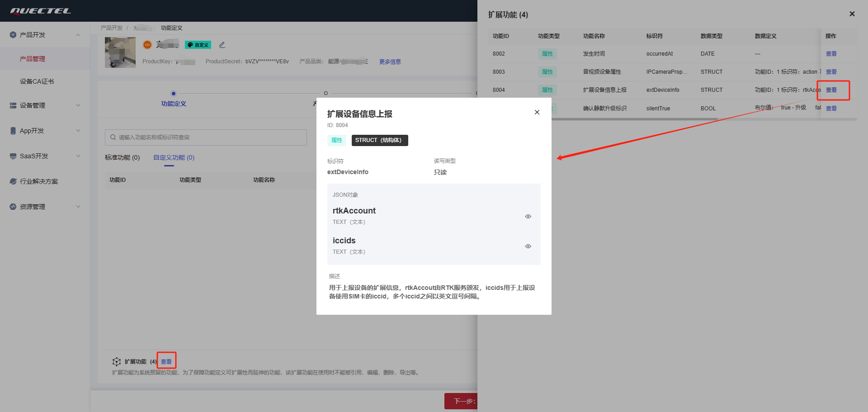Click horizontal scrollbar under extended functions table
The width and height of the screenshot is (868, 412).
point(633,119)
